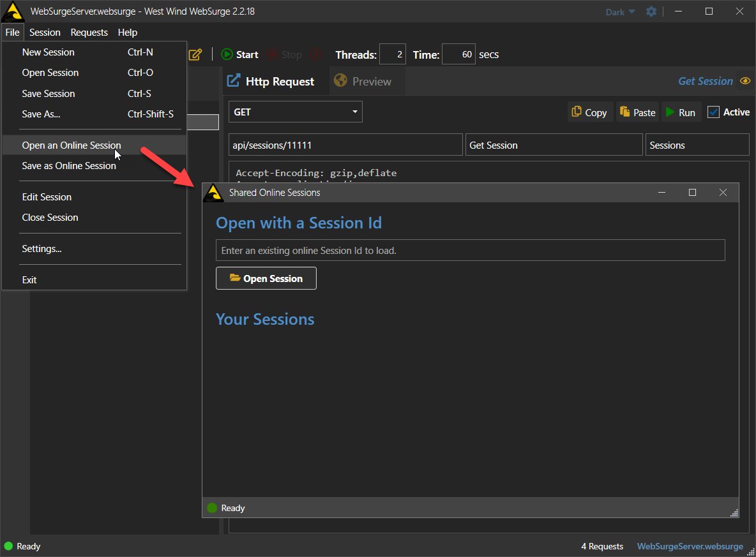Click WebSurgeServer.websurge status bar link

click(690, 546)
